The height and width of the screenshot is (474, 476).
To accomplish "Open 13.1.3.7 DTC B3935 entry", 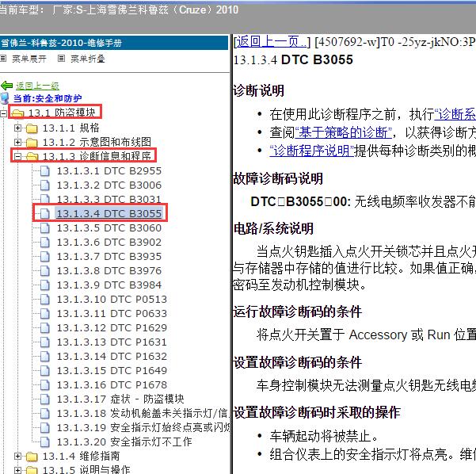I will coord(109,257).
